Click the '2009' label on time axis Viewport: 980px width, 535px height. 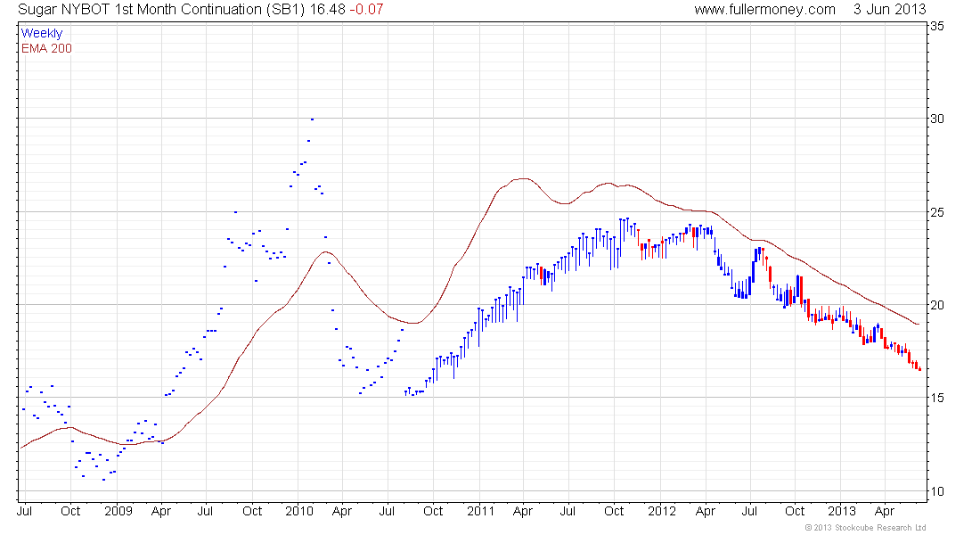click(x=118, y=511)
